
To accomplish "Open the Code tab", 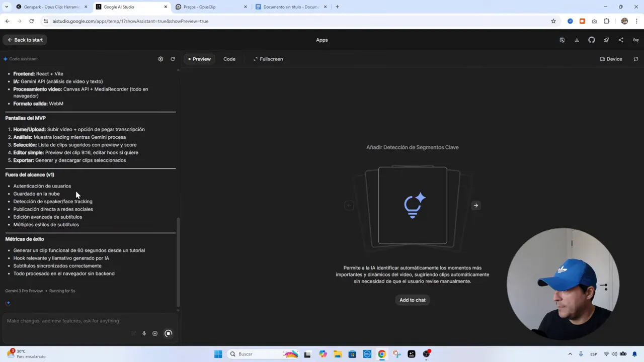I will 229,59.
